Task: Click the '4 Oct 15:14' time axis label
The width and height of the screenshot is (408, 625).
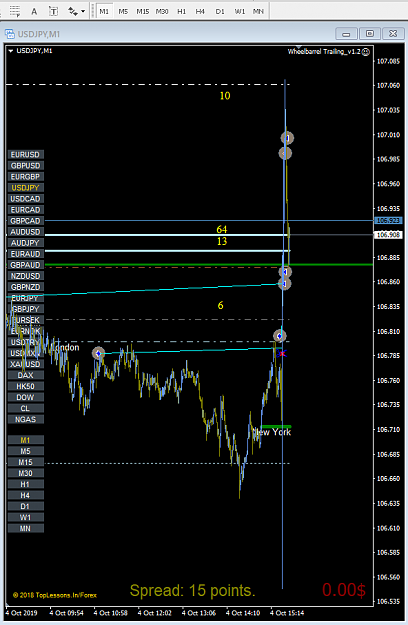Action: (287, 613)
